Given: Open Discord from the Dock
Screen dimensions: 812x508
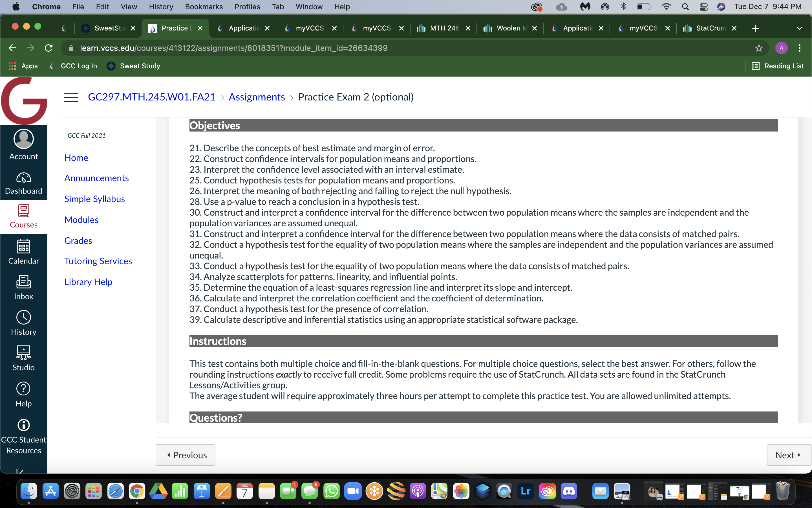Looking at the screenshot, I should point(569,492).
